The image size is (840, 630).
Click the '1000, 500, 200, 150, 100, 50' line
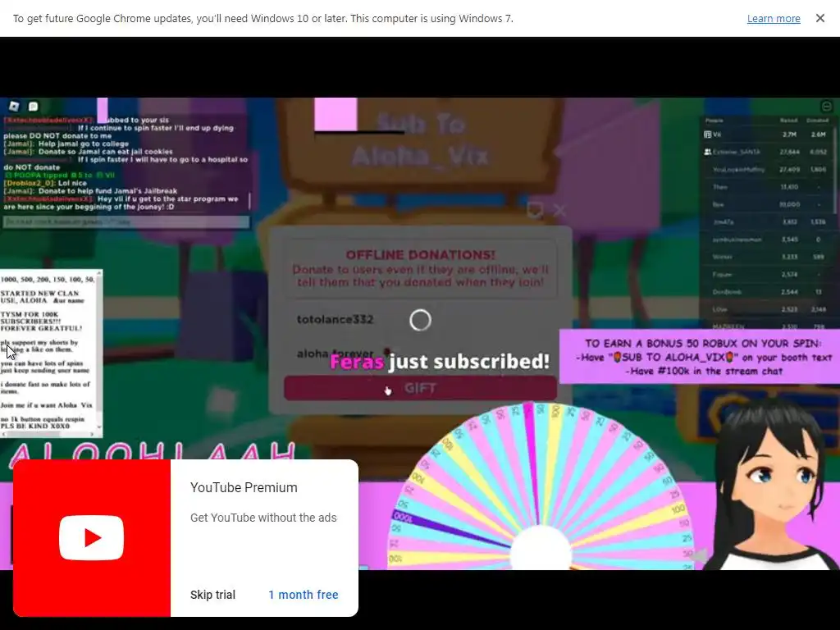47,279
